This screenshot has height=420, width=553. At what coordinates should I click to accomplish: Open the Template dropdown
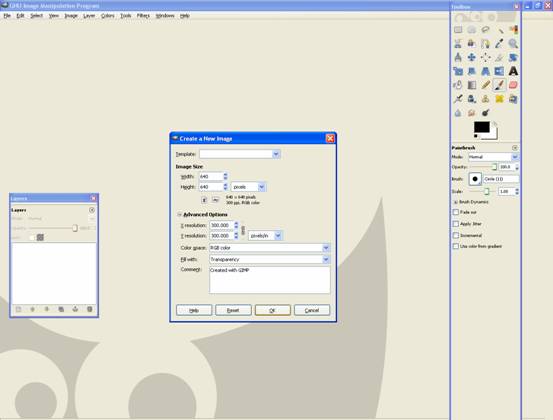pos(240,154)
